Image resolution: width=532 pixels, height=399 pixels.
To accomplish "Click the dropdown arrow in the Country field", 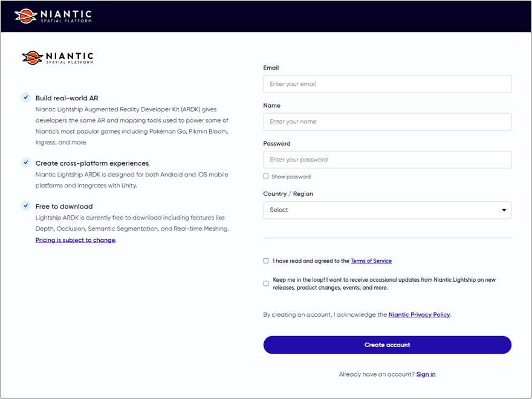I will (504, 210).
